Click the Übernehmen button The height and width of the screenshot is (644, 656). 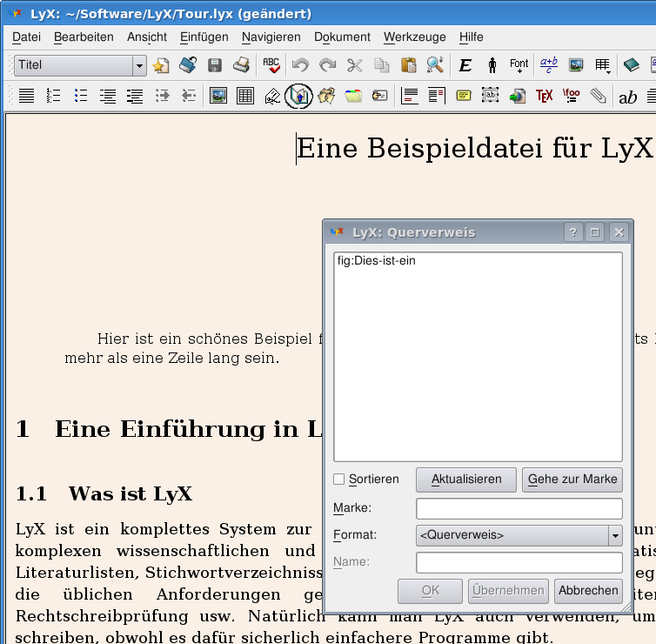click(x=508, y=591)
